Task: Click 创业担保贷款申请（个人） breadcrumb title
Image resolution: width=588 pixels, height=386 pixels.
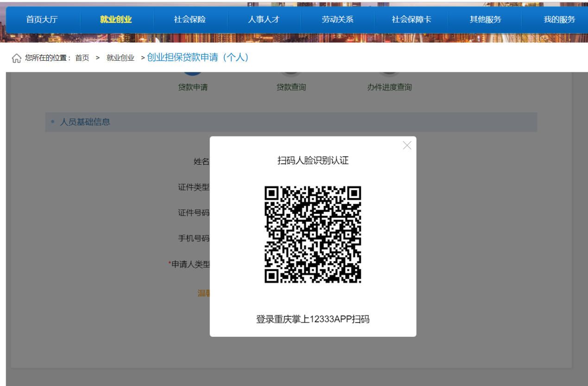Action: pyautogui.click(x=198, y=58)
